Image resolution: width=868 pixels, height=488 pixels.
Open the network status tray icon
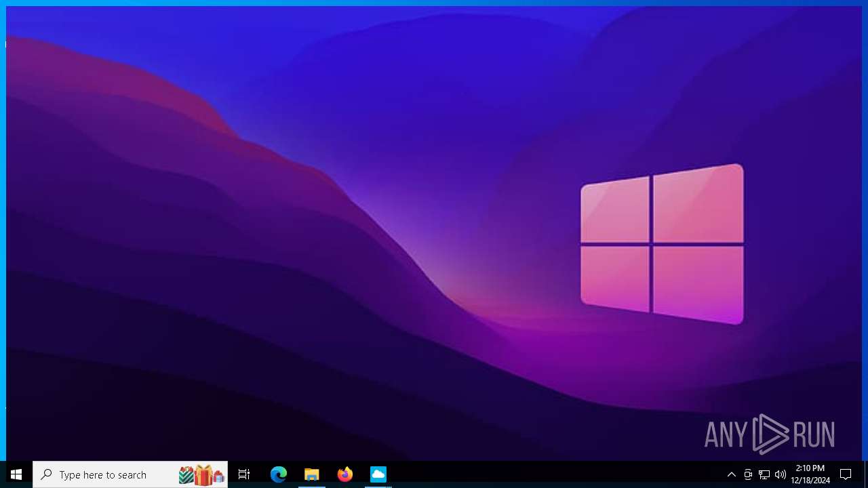click(x=764, y=474)
